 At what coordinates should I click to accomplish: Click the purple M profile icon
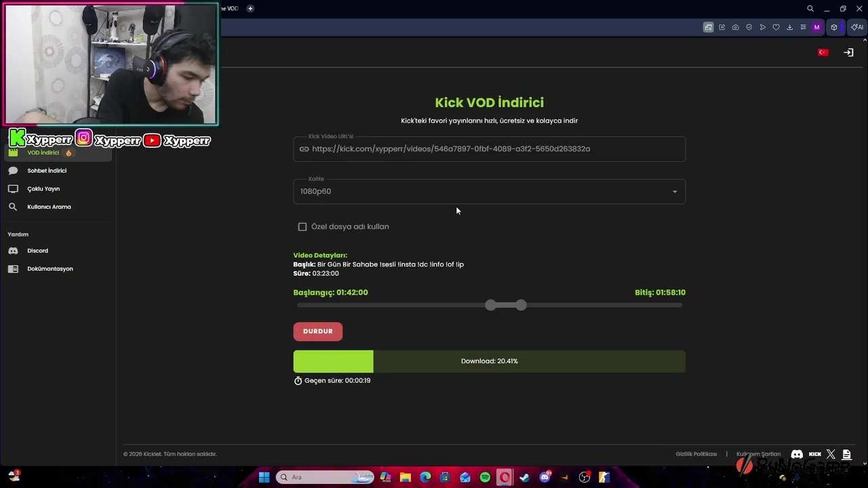click(816, 27)
